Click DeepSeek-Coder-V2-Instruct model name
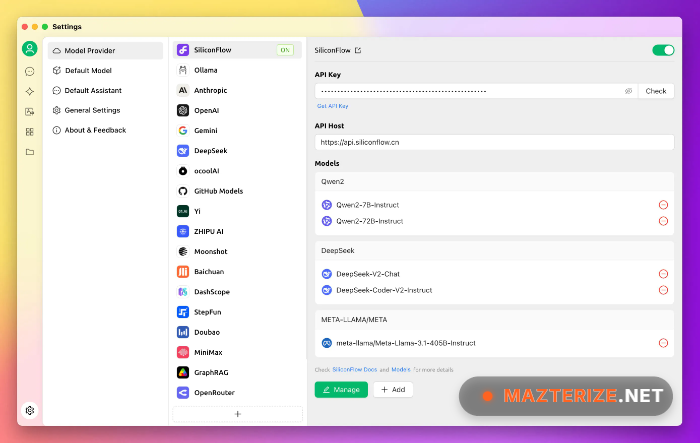Image resolution: width=700 pixels, height=443 pixels. pyautogui.click(x=384, y=290)
